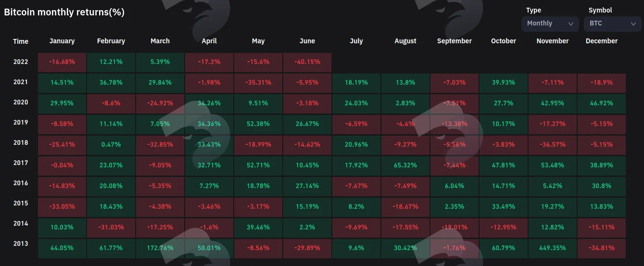Click the chevron arrow in BTC selector
This screenshot has height=266, width=644.
(633, 24)
